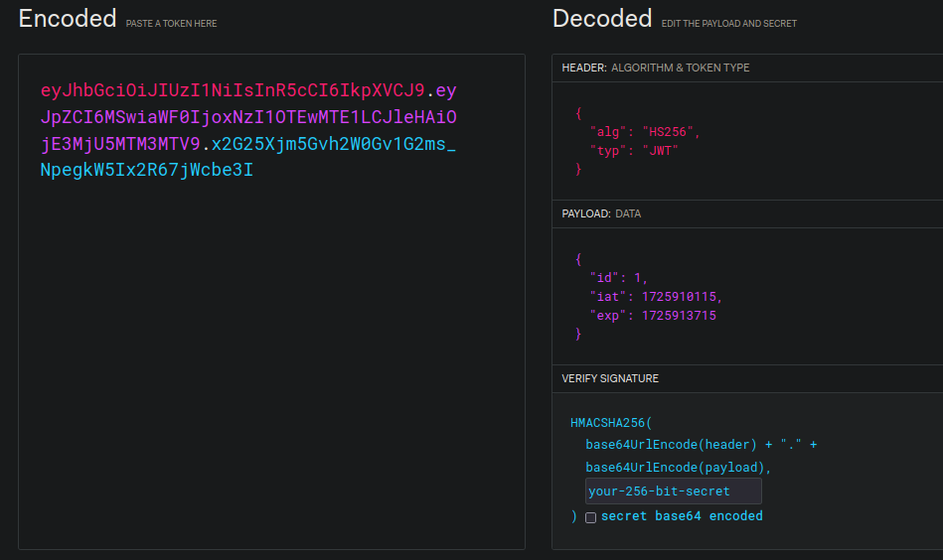The height and width of the screenshot is (560, 943).
Task: Click the VERIFY SIGNATURE section label
Action: click(610, 379)
